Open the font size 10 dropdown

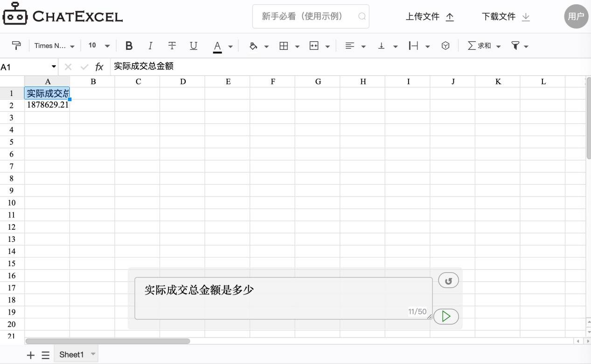99,46
